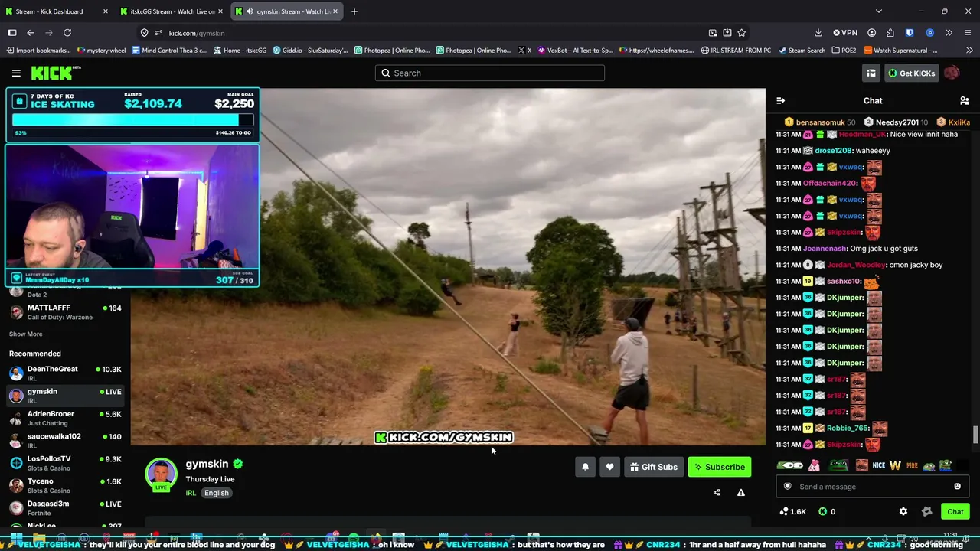Go back to the previous page

31,33
